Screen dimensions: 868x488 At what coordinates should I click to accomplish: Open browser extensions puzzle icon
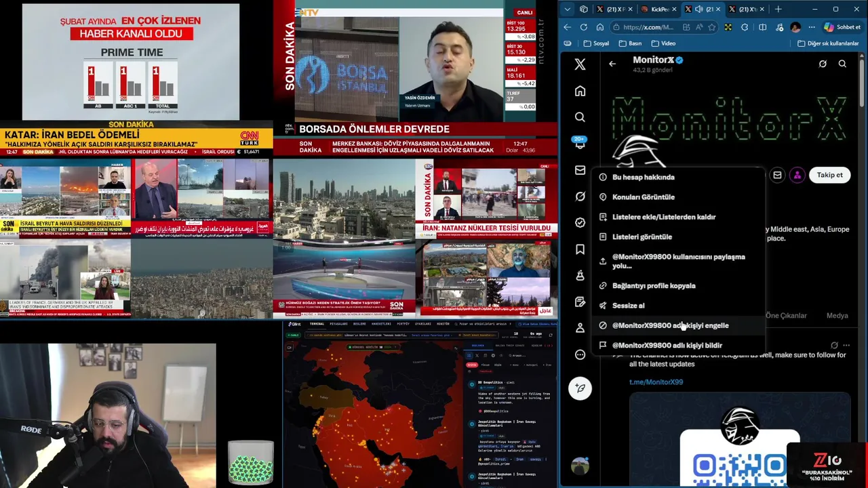(745, 27)
